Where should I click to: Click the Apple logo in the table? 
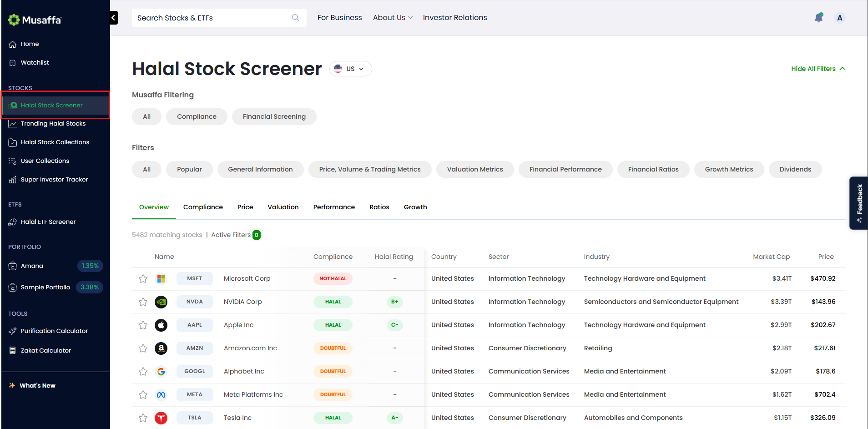[161, 325]
